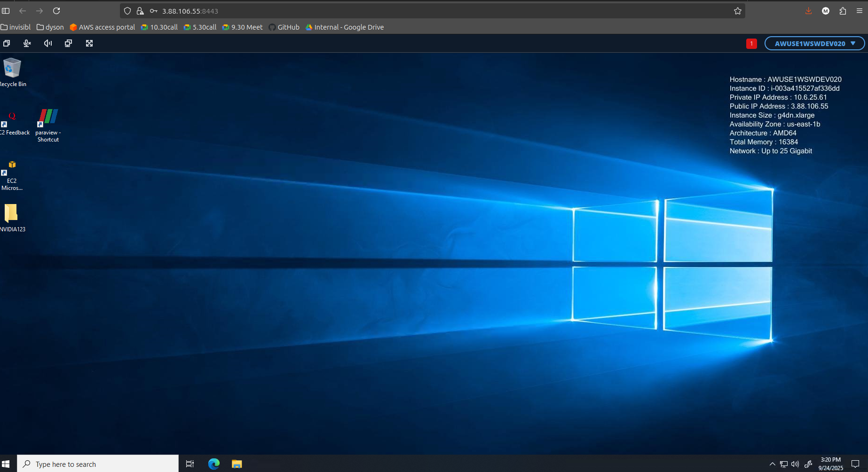The image size is (868, 472).
Task: Open the 10.30call bookmark
Action: 159,27
